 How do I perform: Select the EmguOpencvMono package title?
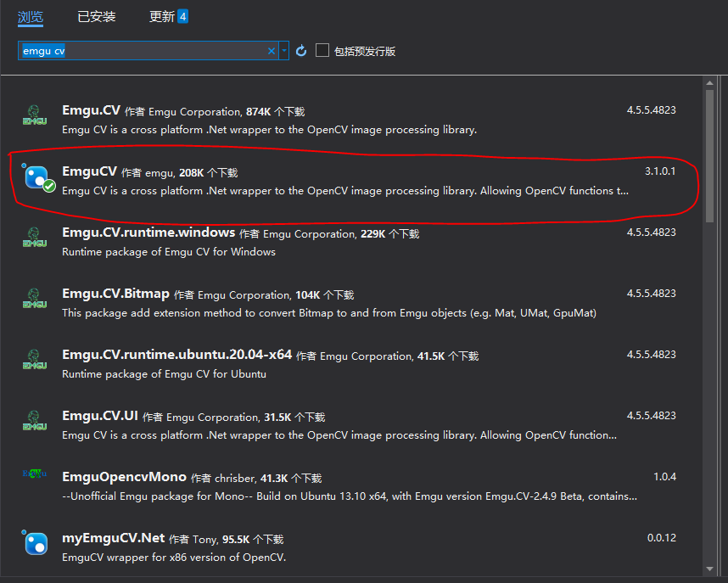click(x=124, y=477)
